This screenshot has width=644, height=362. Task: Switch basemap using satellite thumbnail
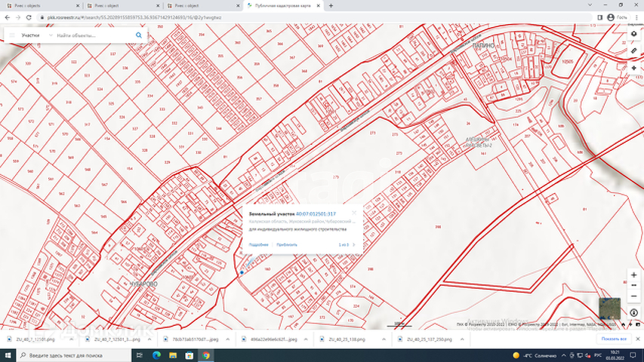coord(609,308)
